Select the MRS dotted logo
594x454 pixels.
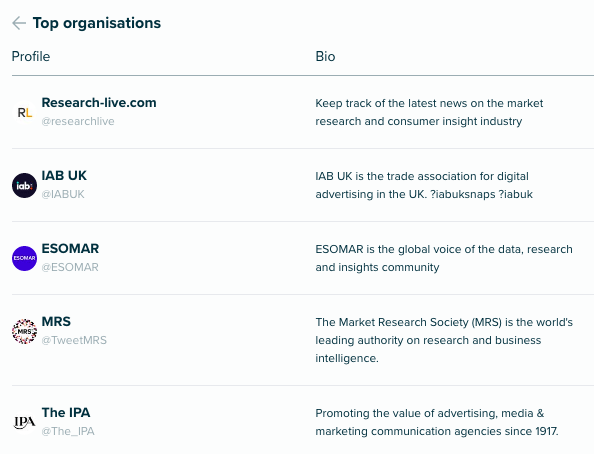25,331
